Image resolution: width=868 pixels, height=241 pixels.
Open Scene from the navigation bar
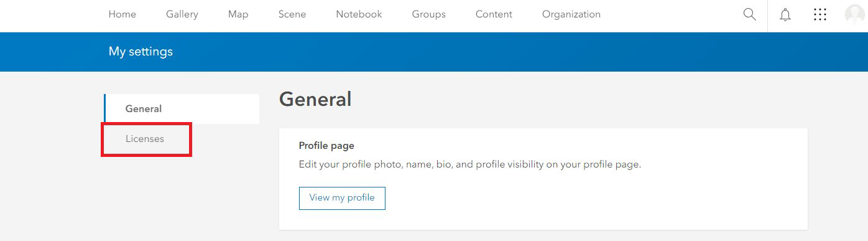[292, 14]
